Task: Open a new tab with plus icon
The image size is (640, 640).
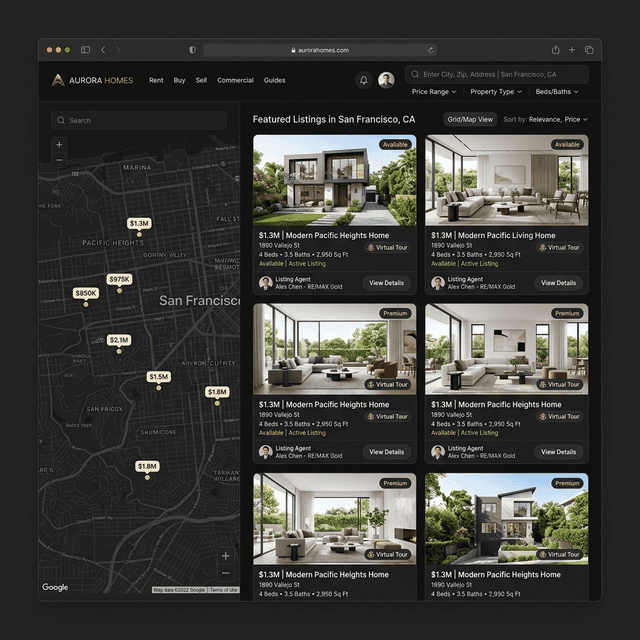Action: 572,50
